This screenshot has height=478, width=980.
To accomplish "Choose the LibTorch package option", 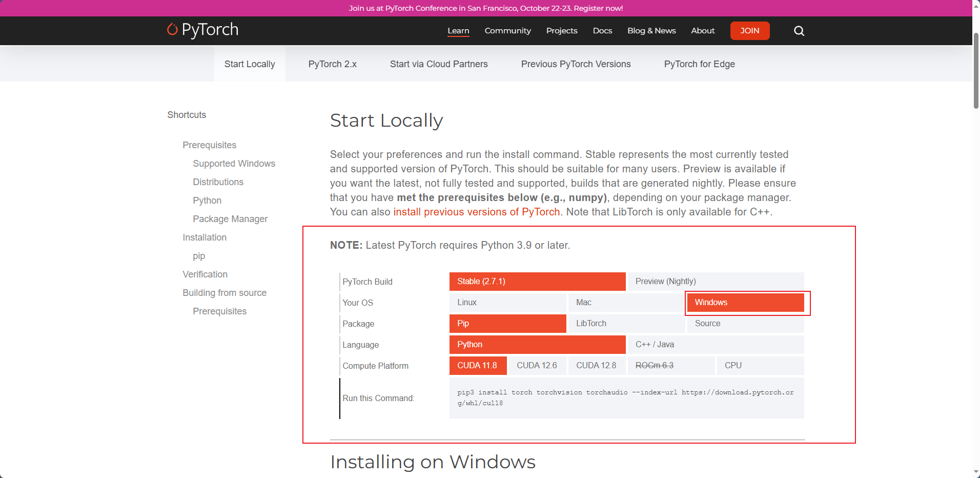I will (x=626, y=324).
